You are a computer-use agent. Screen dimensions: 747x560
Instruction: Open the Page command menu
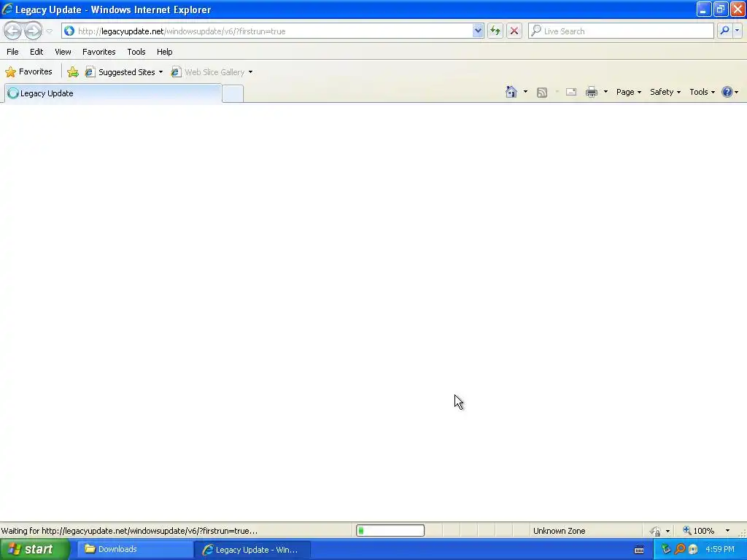point(628,92)
